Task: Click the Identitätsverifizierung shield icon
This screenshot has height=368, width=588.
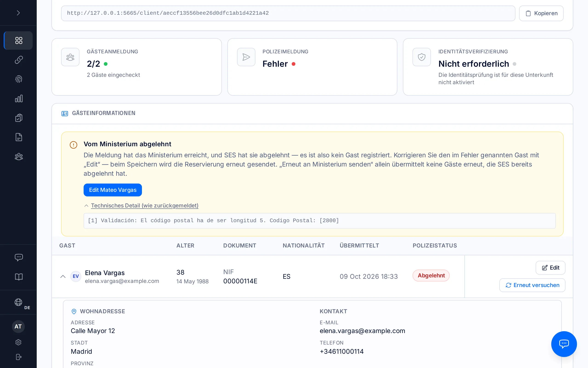Action: (421, 57)
